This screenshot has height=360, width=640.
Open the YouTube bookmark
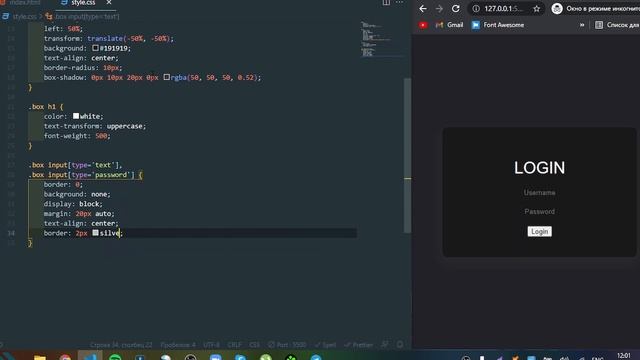tap(423, 25)
